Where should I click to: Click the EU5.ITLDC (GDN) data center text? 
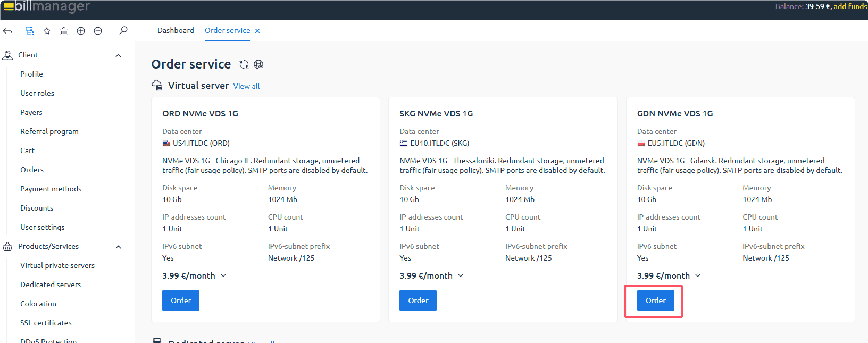[x=676, y=143]
